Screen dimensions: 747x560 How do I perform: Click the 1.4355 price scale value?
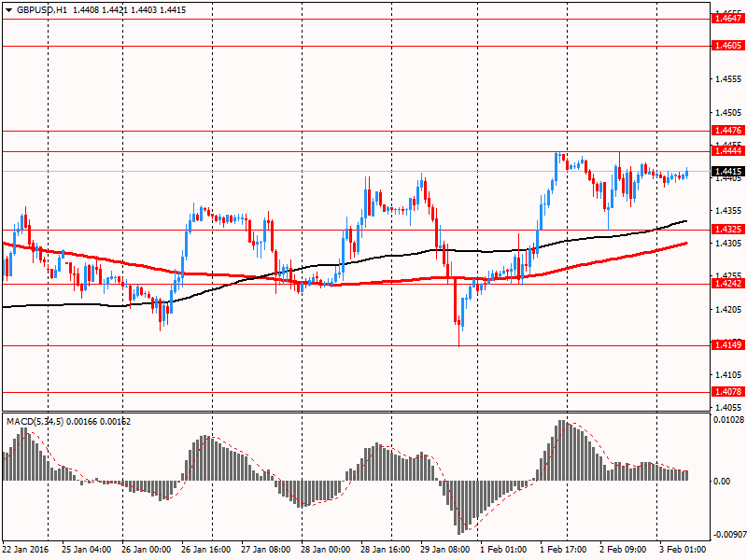pyautogui.click(x=729, y=211)
